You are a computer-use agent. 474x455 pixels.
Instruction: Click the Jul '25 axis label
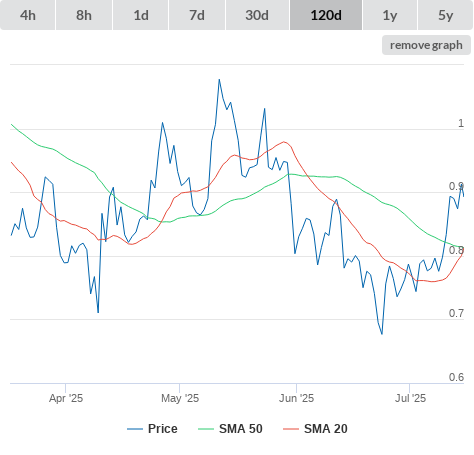tap(410, 398)
